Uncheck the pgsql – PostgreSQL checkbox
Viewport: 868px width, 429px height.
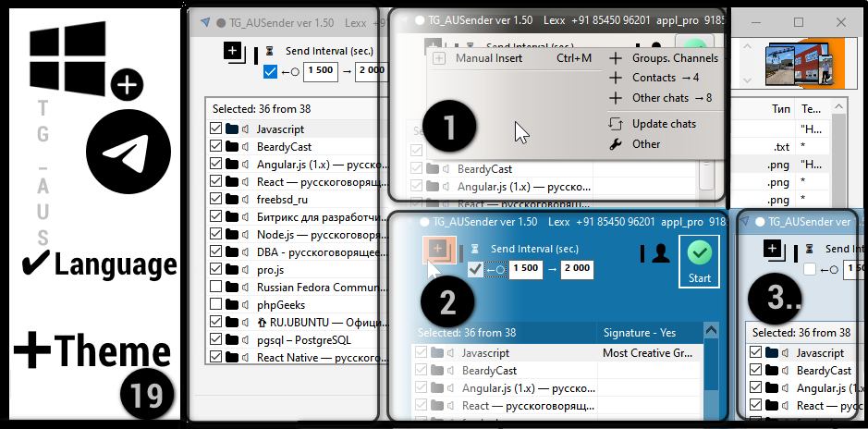(216, 340)
